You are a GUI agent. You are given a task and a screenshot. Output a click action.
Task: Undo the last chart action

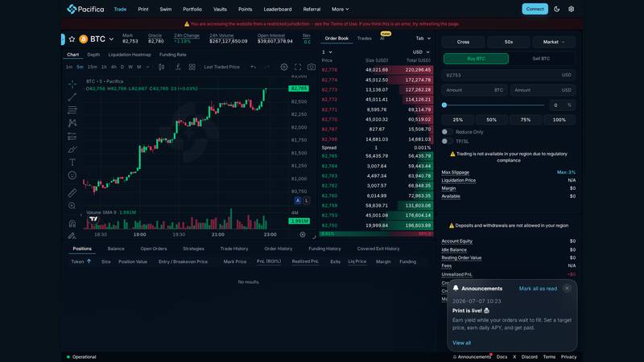click(254, 67)
